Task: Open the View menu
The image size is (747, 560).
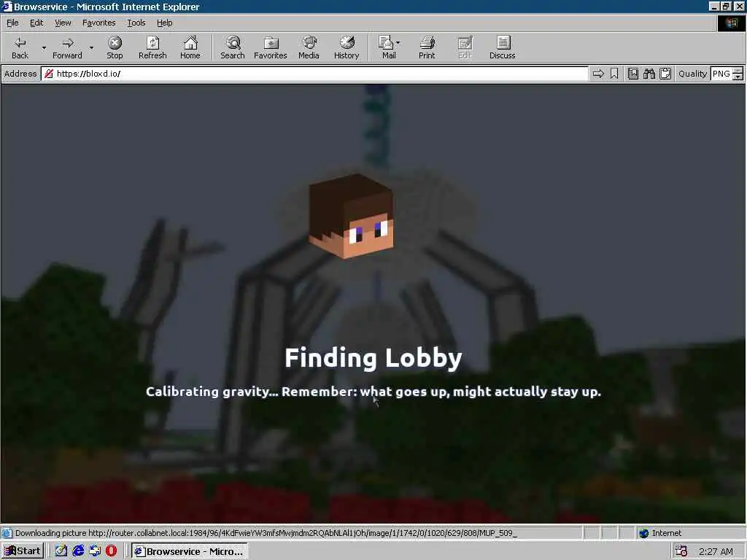Action: point(63,23)
